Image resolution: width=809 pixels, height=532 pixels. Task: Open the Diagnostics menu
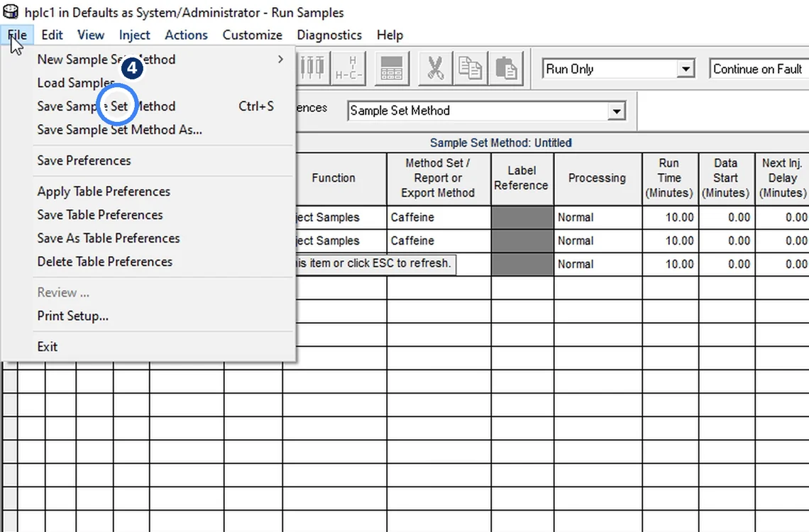tap(329, 35)
